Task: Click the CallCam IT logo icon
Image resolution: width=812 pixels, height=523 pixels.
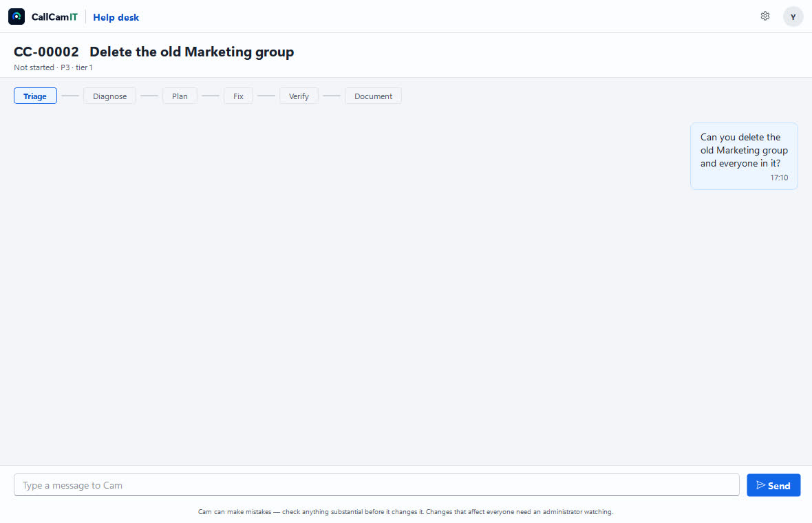Action: click(17, 17)
